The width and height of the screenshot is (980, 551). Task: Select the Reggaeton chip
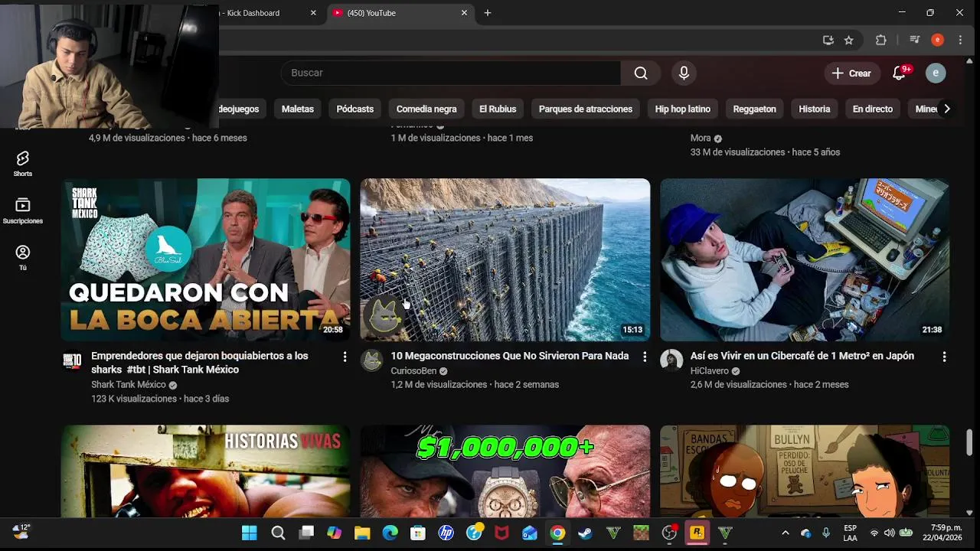pos(755,109)
